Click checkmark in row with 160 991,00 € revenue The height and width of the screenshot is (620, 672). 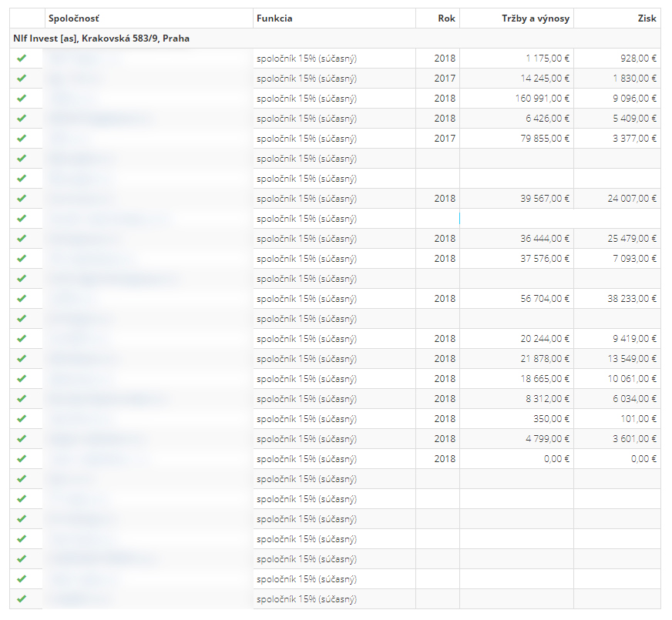click(22, 99)
